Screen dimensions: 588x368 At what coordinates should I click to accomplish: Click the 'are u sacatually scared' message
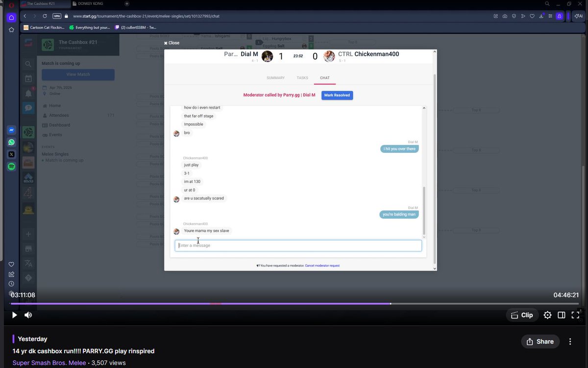pyautogui.click(x=204, y=198)
